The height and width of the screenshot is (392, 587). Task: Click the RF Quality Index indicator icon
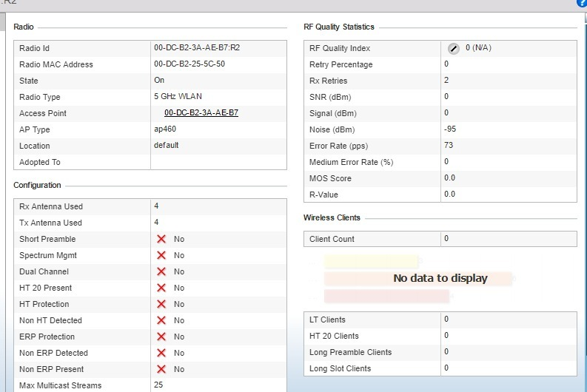click(x=454, y=49)
